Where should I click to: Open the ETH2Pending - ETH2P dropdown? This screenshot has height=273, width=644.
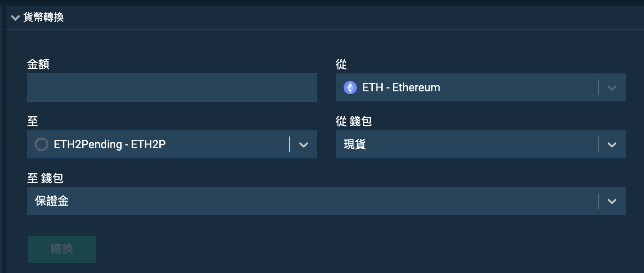pyautogui.click(x=172, y=145)
